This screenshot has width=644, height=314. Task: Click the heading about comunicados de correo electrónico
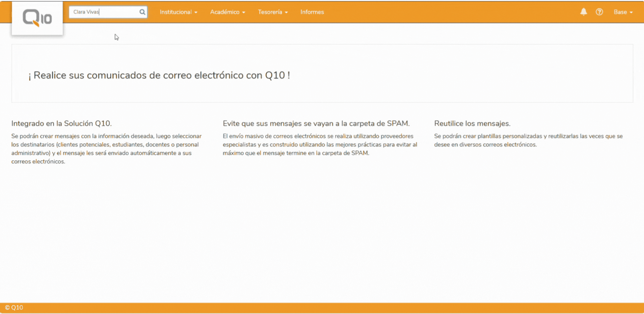159,75
